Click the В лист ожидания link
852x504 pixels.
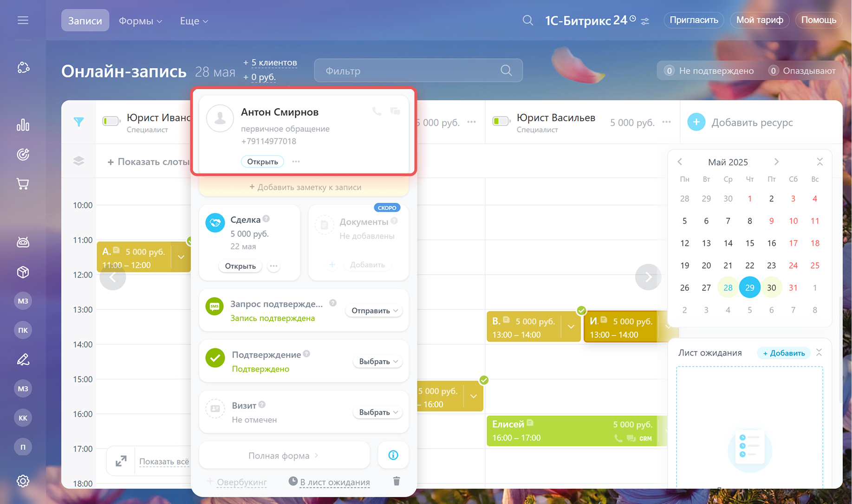point(334,482)
